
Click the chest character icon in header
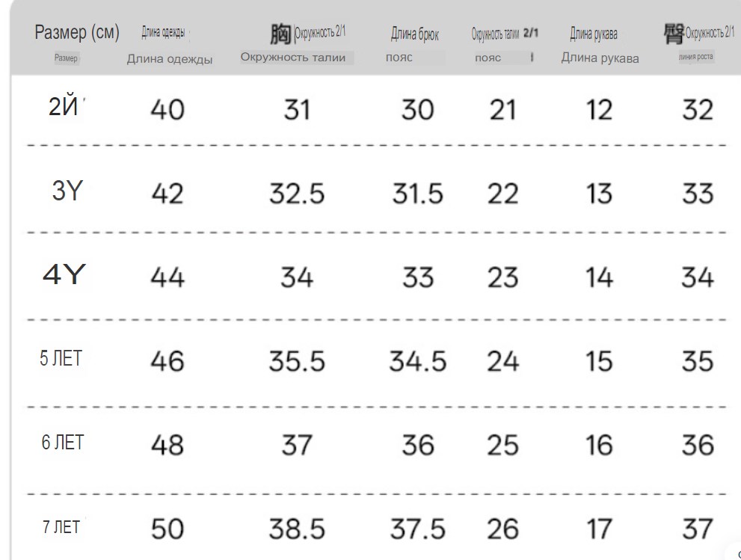280,34
